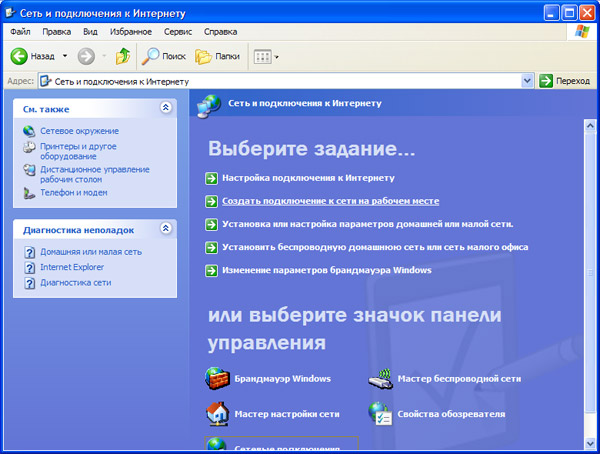Click the vertical scrollbar down arrow
Image resolution: width=600 pixels, height=454 pixels.
590,444
